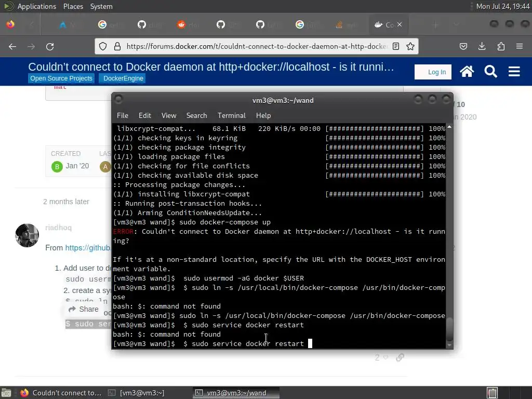The width and height of the screenshot is (532, 399).
Task: Open the Firefox hamburger menu
Action: pyautogui.click(x=519, y=46)
